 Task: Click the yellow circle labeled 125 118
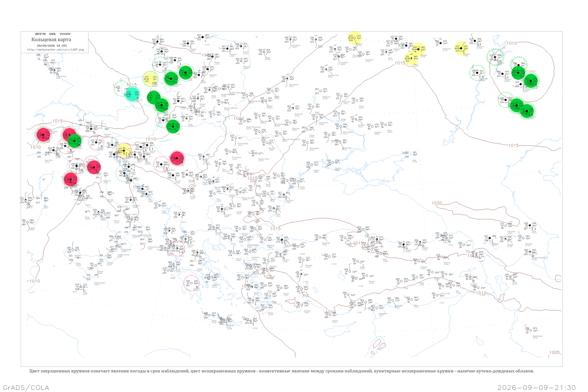pyautogui.click(x=461, y=48)
